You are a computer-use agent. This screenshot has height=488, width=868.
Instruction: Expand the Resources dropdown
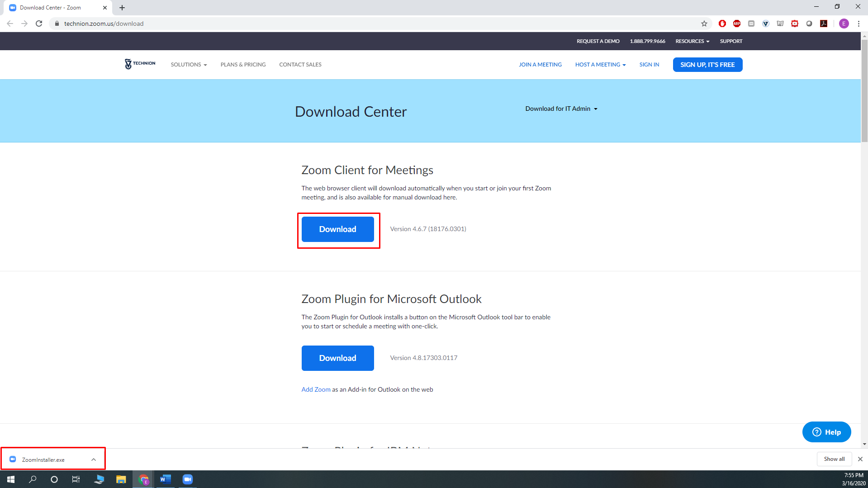692,41
